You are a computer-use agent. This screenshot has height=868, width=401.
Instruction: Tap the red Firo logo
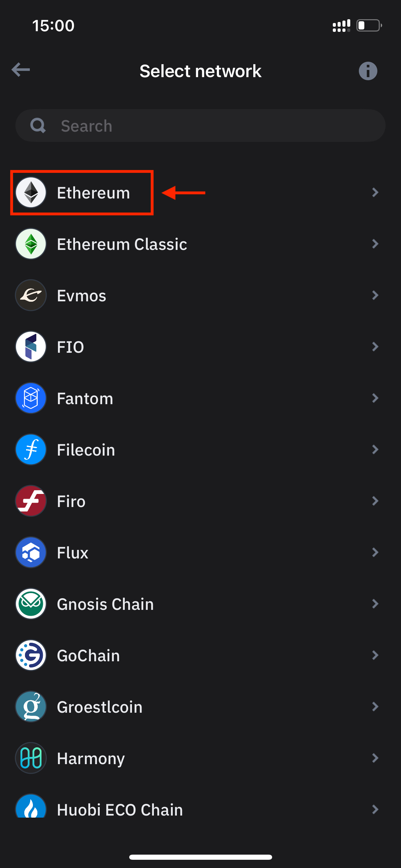click(x=31, y=501)
